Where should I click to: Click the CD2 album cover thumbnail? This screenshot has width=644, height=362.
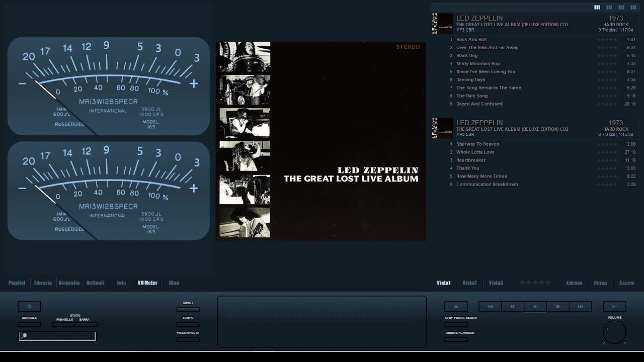[x=443, y=128]
